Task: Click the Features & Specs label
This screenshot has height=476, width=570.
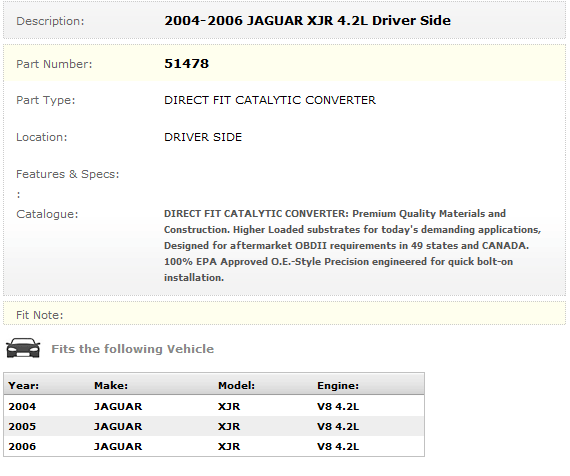Action: click(68, 174)
